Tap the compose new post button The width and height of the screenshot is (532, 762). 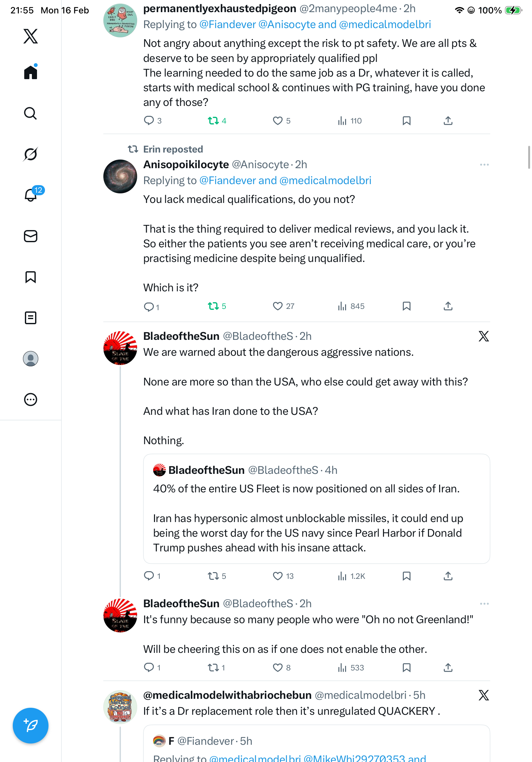coord(31,726)
